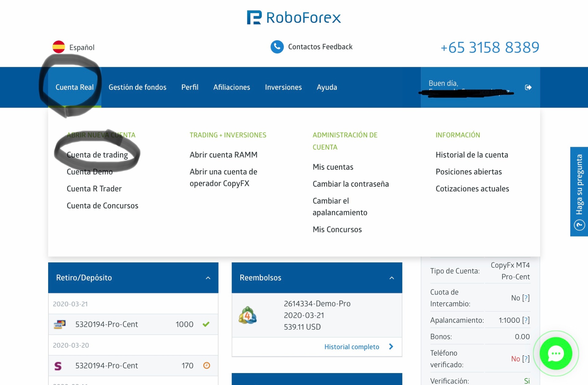
Task: Click the 5320194-Pro-Cent row with 1000
Action: coord(133,324)
